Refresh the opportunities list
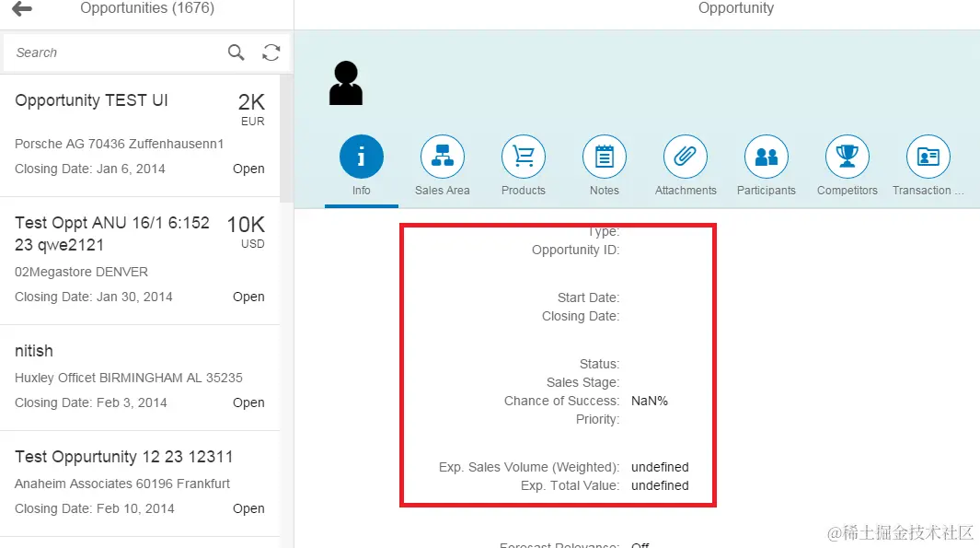Screen dimensions: 980x548 pyautogui.click(x=271, y=52)
